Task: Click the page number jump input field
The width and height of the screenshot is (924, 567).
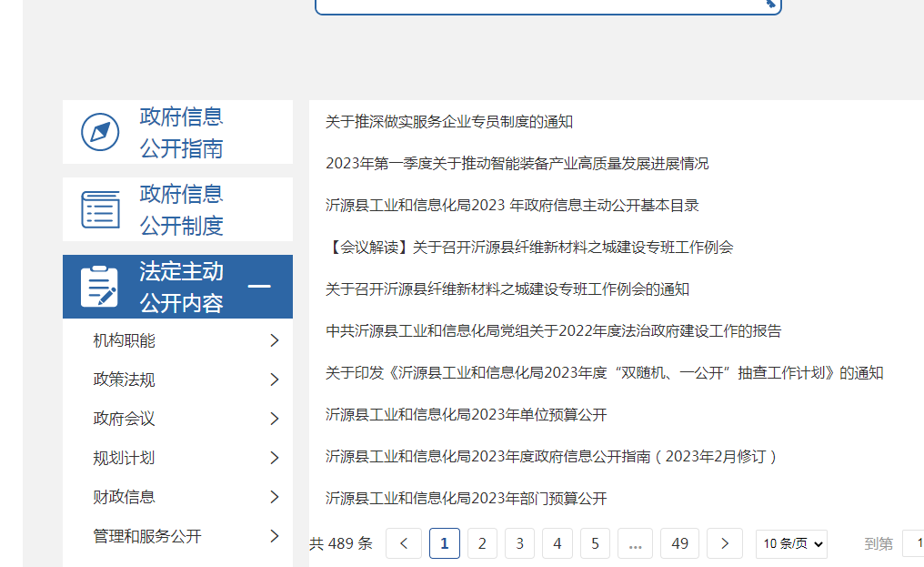Action: pyautogui.click(x=913, y=543)
